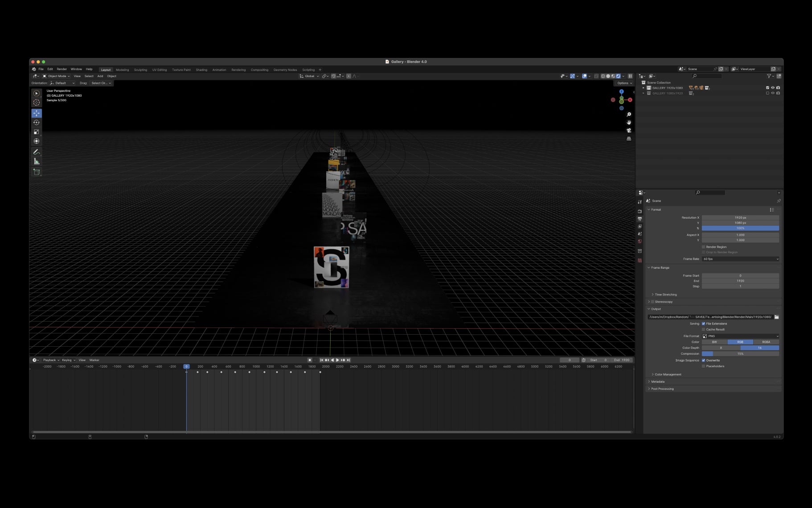This screenshot has height=508, width=812.
Task: Switch to solid viewport shading
Action: [608, 76]
